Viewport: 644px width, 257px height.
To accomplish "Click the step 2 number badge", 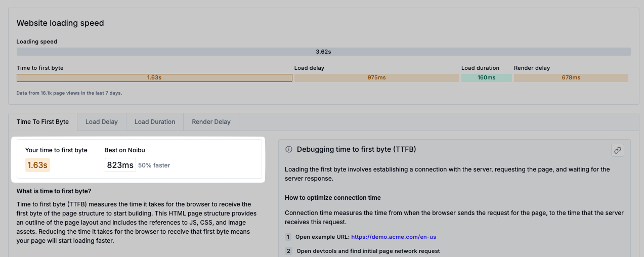I will tap(289, 251).
